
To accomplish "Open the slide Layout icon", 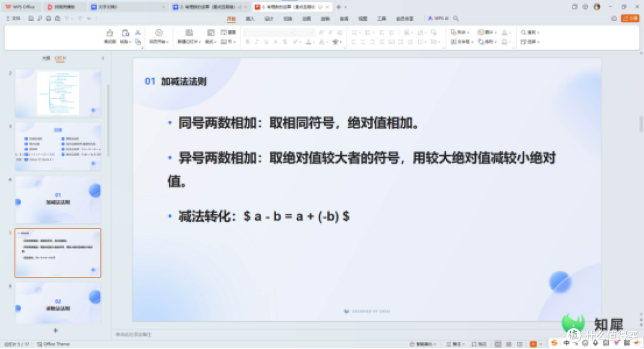I will pos(210,33).
